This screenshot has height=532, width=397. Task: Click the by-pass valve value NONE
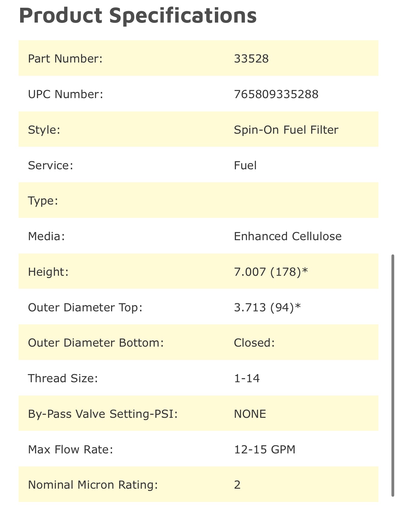click(x=250, y=414)
